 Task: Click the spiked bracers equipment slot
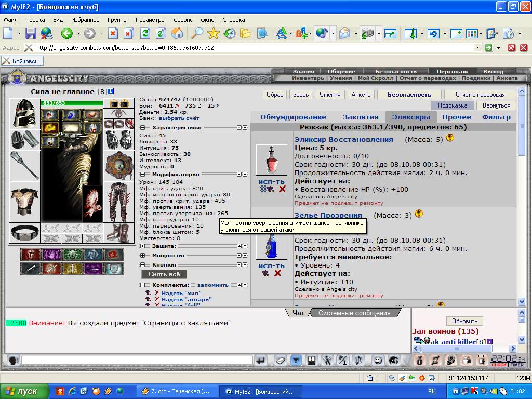pos(24,139)
